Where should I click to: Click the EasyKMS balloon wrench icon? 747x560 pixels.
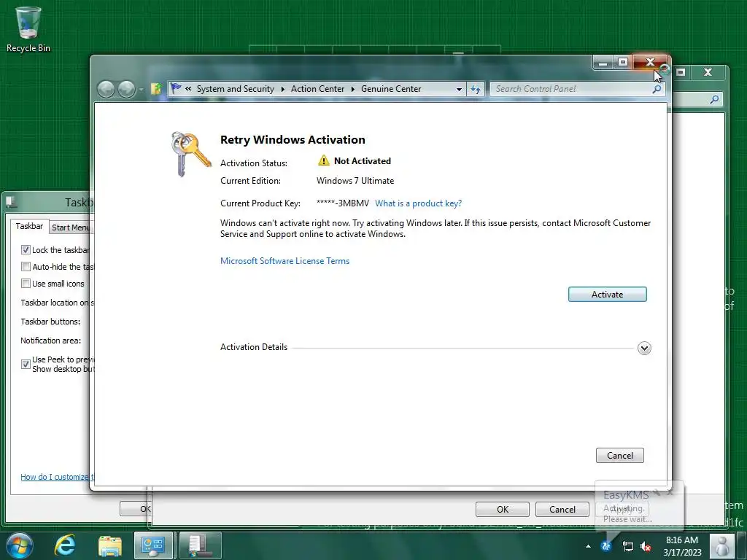[657, 492]
